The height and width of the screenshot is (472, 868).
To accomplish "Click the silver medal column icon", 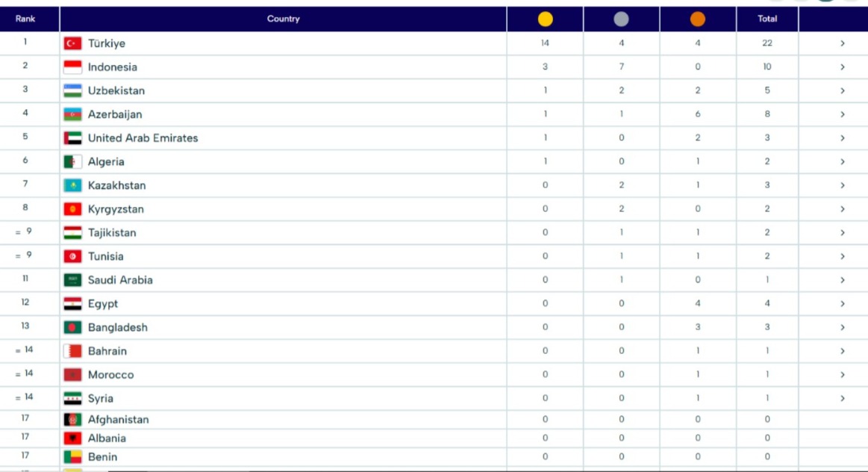I will tap(621, 19).
